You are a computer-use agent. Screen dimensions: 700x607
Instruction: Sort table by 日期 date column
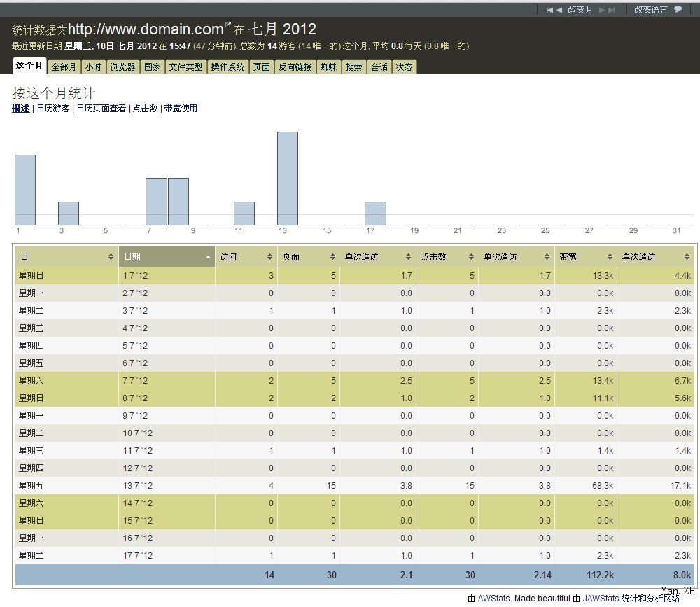pyautogui.click(x=167, y=257)
